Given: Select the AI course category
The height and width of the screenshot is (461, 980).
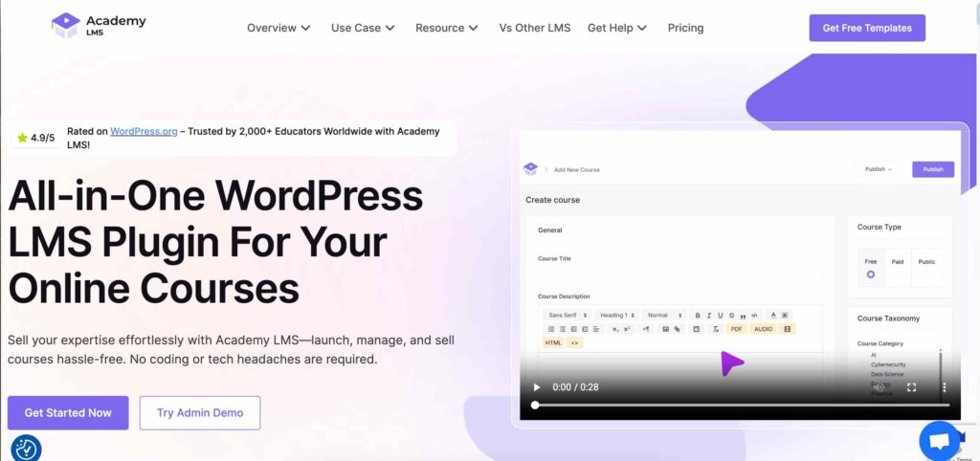Looking at the screenshot, I should 873,355.
